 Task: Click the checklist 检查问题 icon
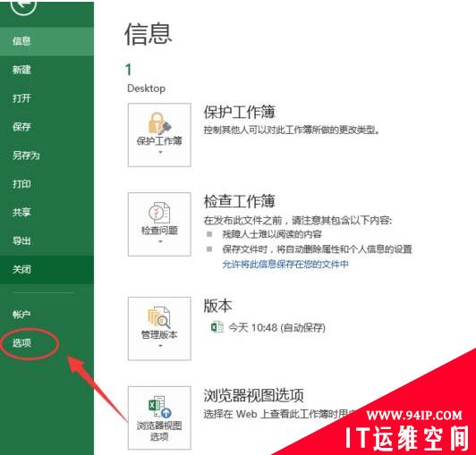click(159, 213)
